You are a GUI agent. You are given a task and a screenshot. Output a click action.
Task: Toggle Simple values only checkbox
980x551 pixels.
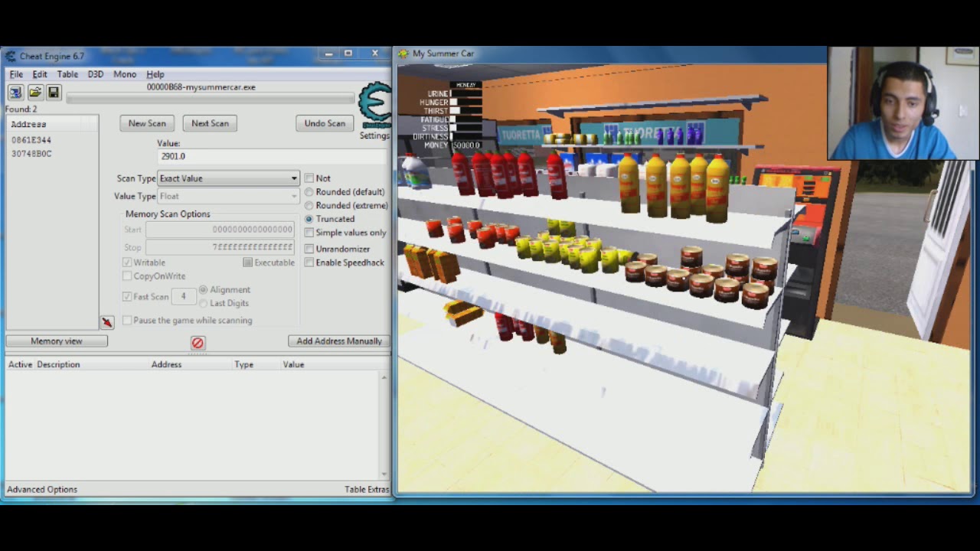point(309,233)
